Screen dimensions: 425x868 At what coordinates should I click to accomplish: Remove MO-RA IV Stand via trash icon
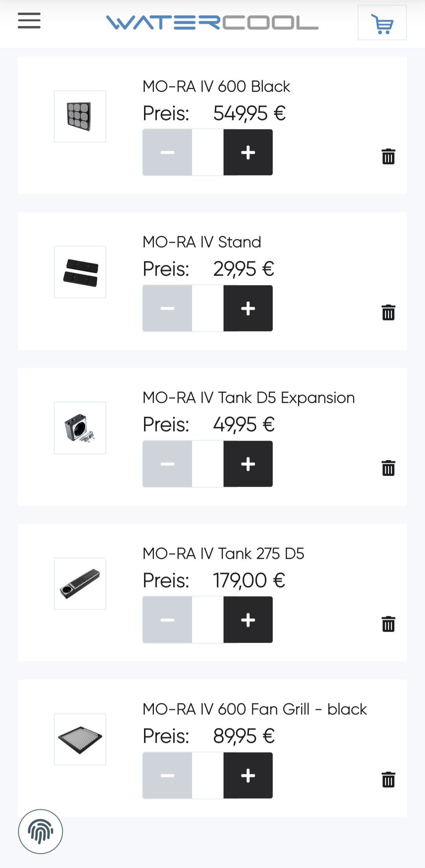click(x=388, y=312)
